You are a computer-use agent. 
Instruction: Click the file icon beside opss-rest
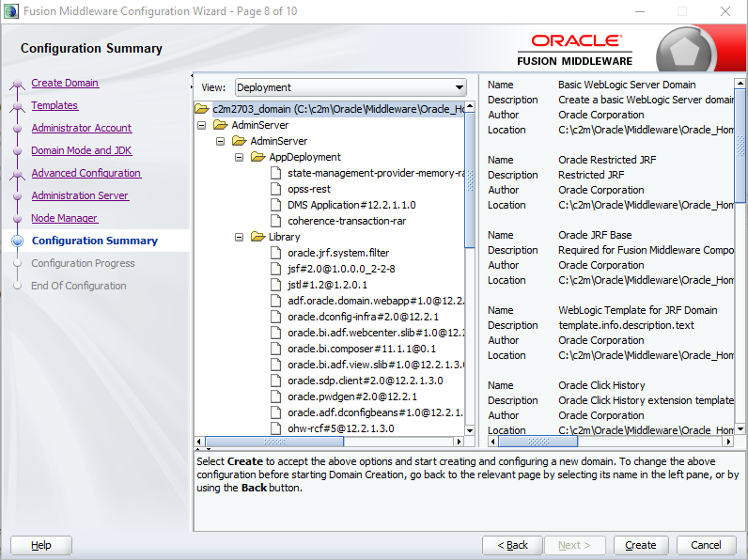tap(275, 189)
